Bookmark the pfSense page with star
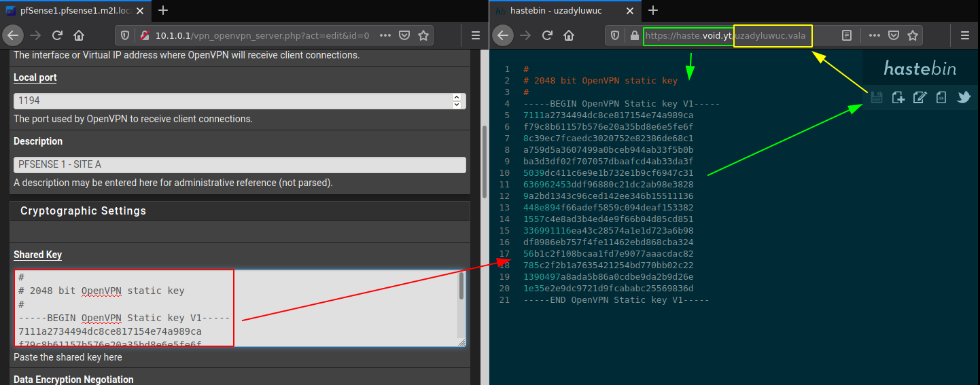The image size is (980, 385). 423,36
